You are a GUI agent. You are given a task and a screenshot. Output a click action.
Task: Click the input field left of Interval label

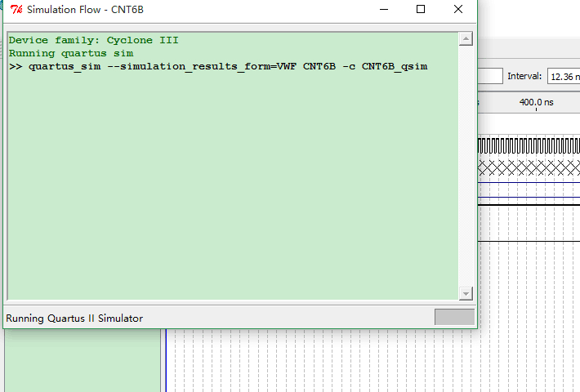tap(490, 76)
